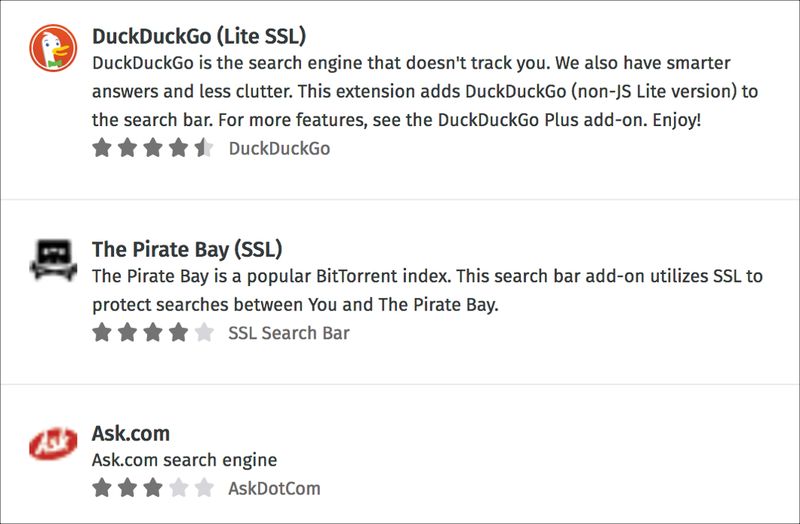Click the half-filled fifth star for DuckDuckGo
The height and width of the screenshot is (524, 800).
(204, 148)
